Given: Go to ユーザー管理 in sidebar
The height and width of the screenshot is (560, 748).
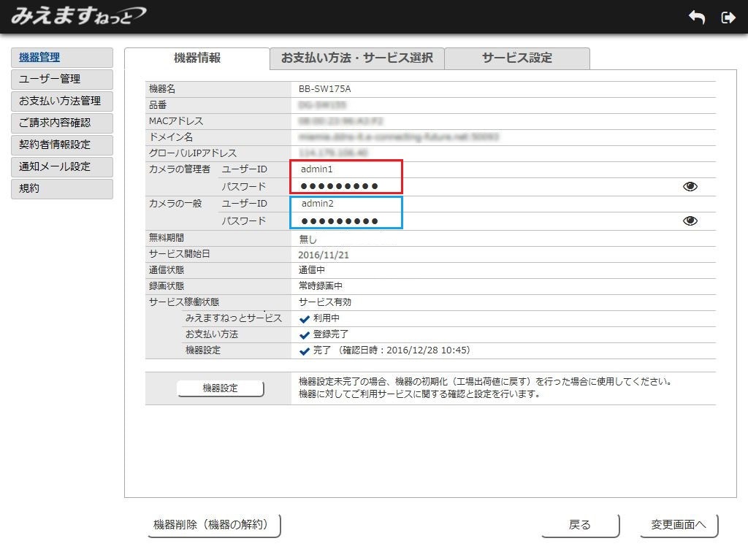Looking at the screenshot, I should pyautogui.click(x=62, y=80).
